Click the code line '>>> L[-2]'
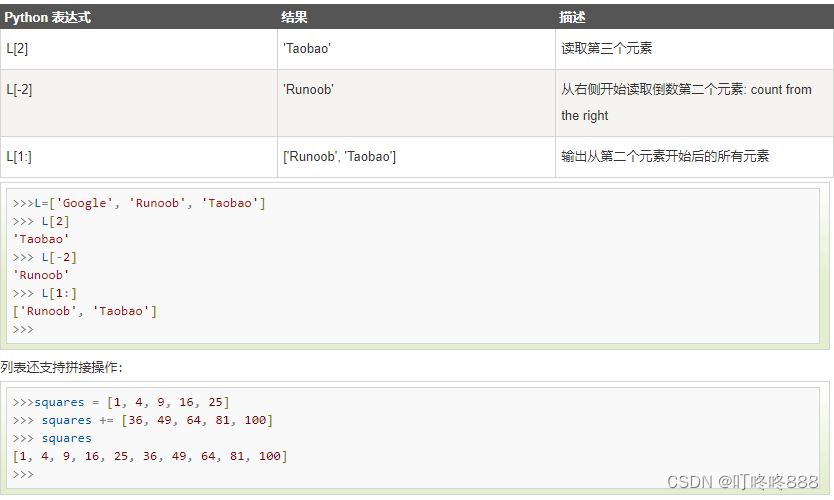The width and height of the screenshot is (834, 500). click(45, 257)
